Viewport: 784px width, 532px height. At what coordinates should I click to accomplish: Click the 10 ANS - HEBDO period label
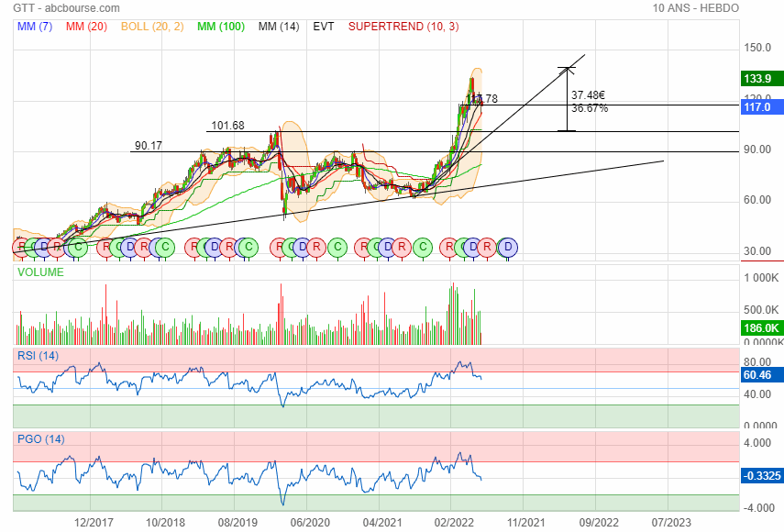[695, 8]
